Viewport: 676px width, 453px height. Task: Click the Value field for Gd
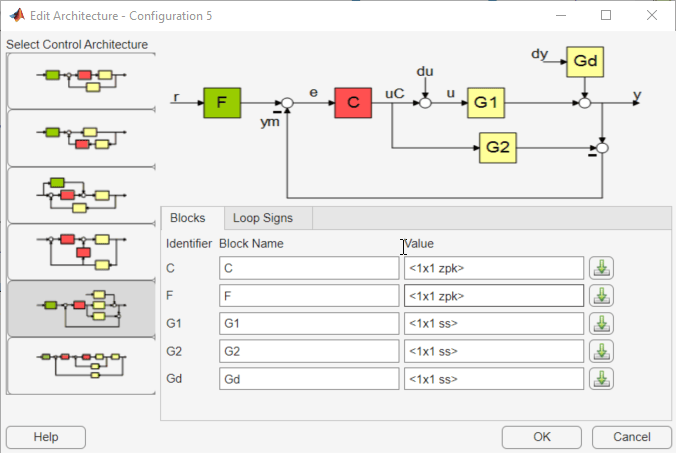click(x=494, y=379)
